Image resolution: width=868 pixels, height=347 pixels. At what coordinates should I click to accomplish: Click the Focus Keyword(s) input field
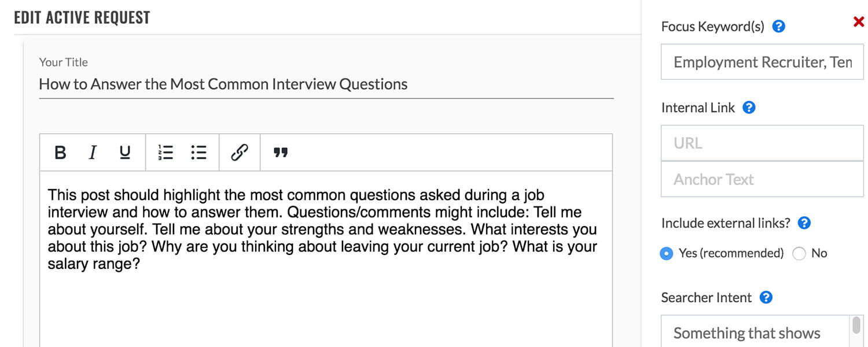coord(762,62)
